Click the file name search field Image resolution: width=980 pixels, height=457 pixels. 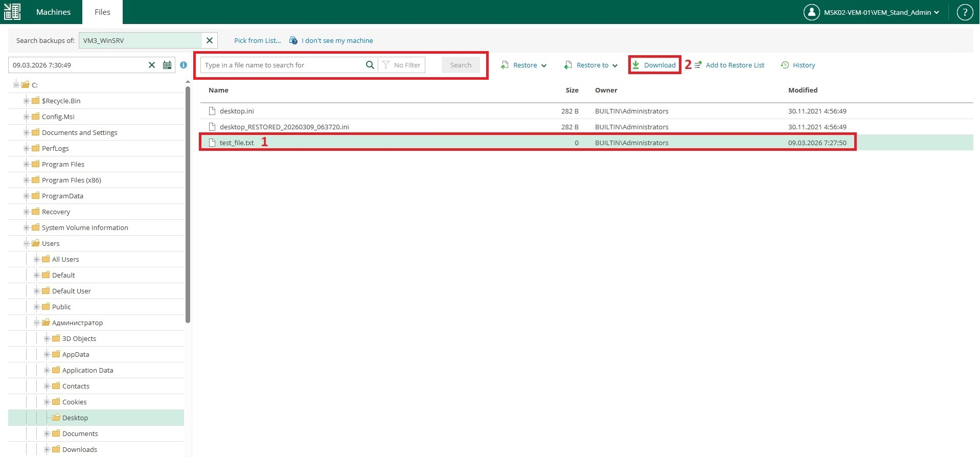point(283,65)
